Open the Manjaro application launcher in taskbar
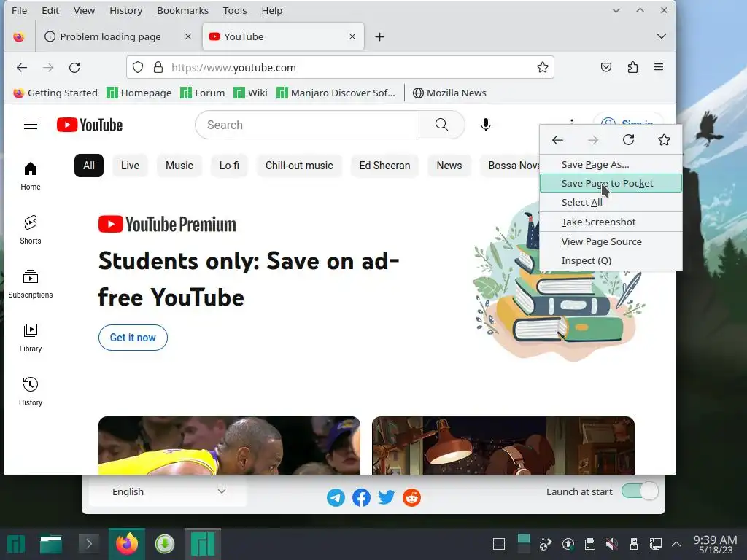This screenshot has height=560, width=747. (16, 544)
